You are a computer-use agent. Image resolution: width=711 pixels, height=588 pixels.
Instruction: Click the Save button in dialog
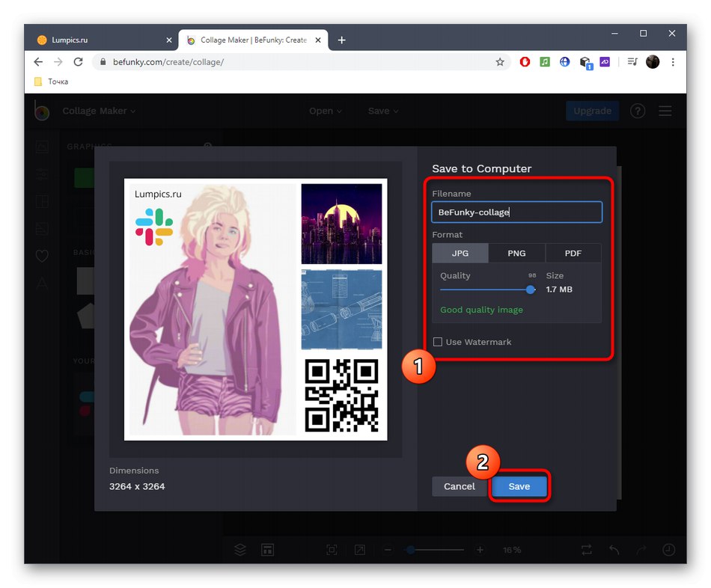pos(519,486)
